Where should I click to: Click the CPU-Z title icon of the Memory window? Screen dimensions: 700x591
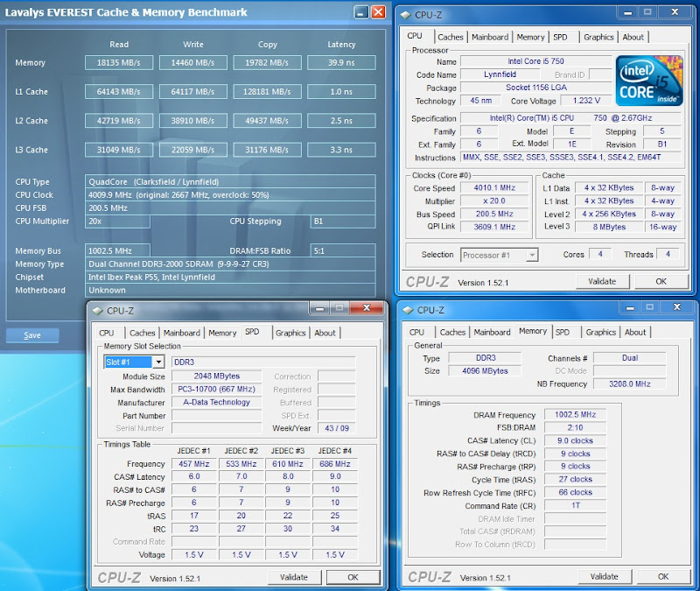pyautogui.click(x=408, y=310)
